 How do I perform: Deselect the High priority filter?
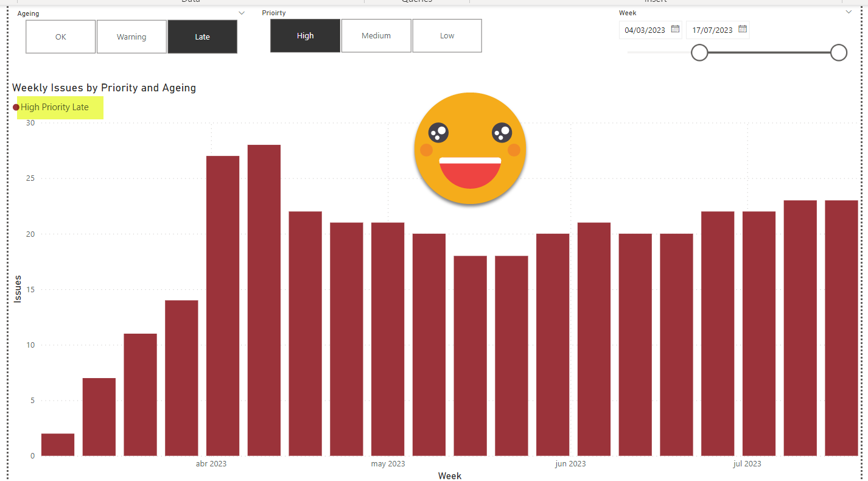coord(305,36)
